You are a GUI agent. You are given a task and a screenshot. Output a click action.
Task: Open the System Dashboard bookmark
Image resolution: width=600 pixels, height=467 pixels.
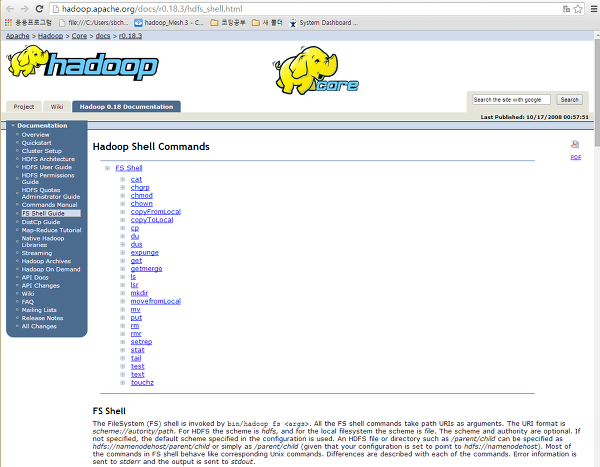tap(323, 23)
